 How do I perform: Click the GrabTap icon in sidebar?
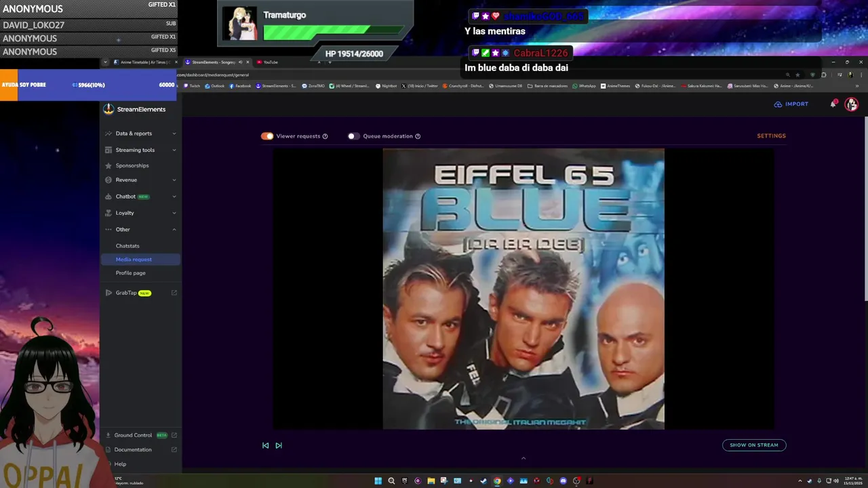108,293
